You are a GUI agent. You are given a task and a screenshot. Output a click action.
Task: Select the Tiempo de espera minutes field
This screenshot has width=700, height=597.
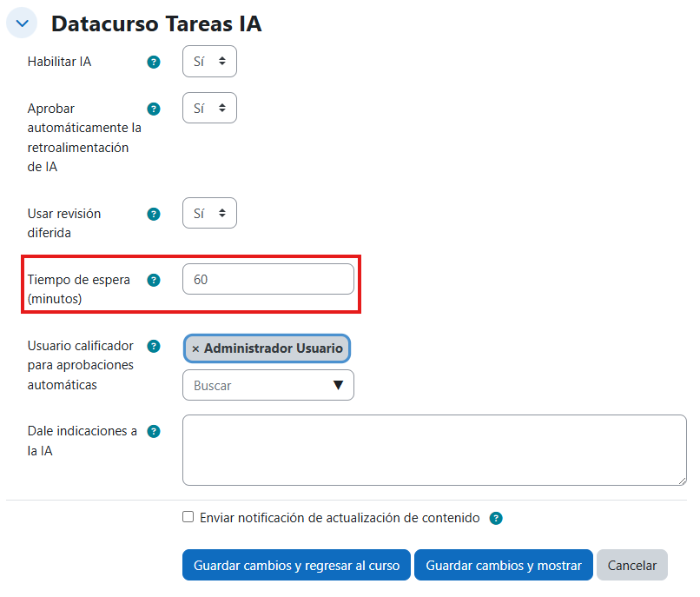click(x=267, y=280)
